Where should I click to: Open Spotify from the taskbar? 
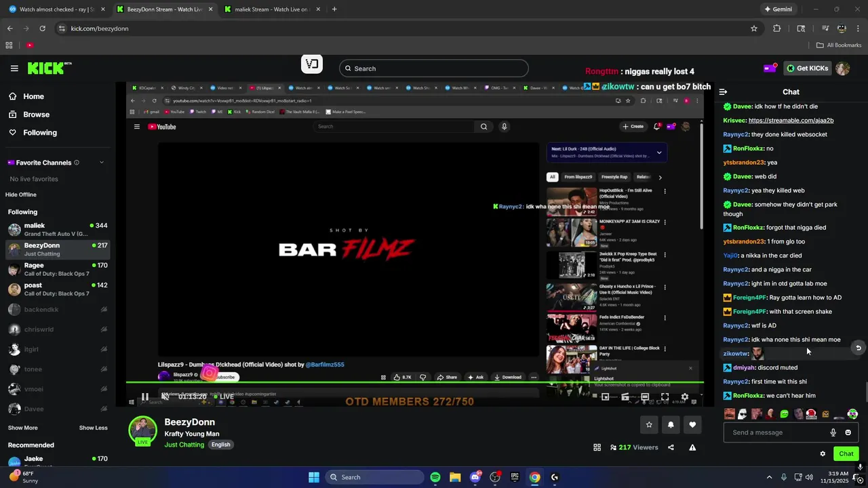tap(435, 477)
